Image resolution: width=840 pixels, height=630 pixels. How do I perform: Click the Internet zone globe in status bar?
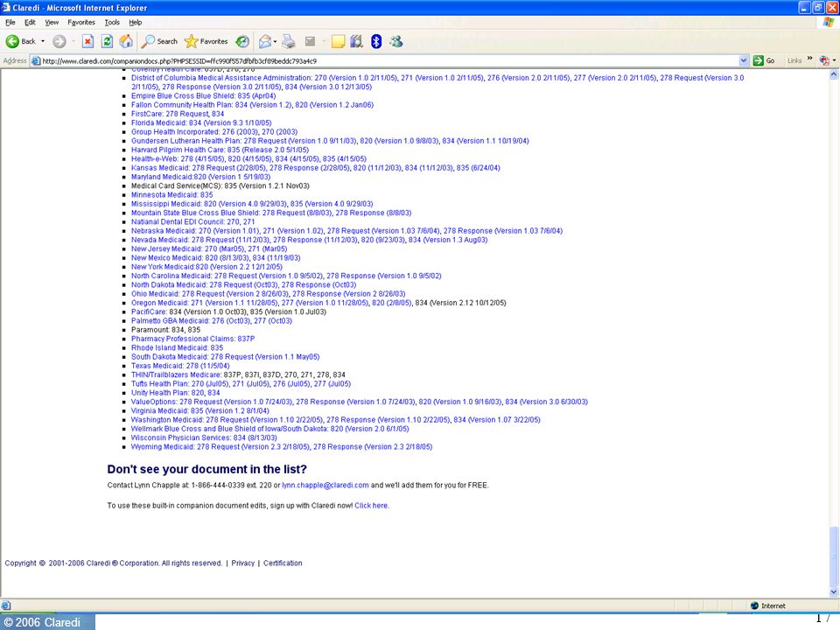(755, 605)
